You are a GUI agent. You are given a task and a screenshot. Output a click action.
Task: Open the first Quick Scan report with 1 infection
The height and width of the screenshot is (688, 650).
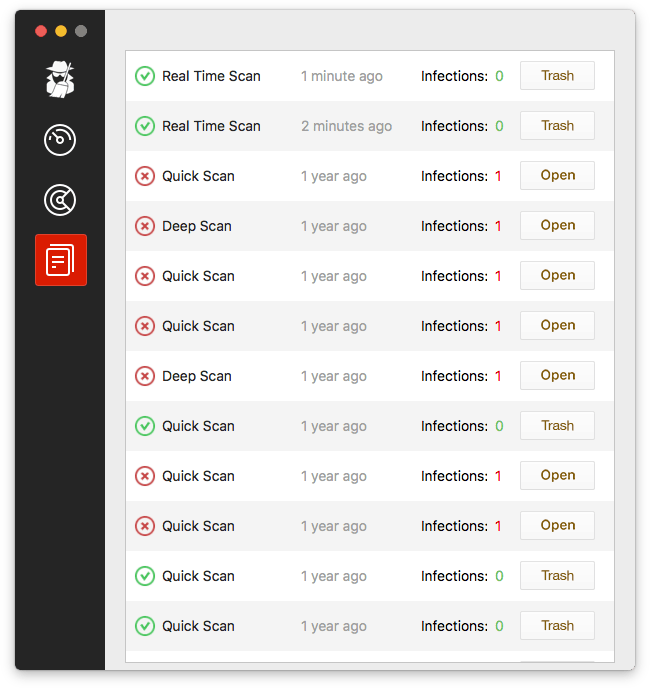pyautogui.click(x=557, y=176)
